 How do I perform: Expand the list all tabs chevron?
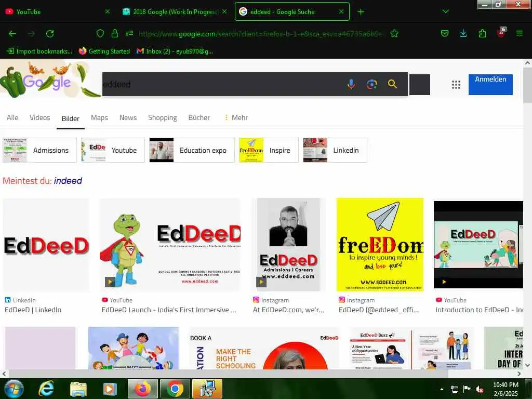(446, 11)
